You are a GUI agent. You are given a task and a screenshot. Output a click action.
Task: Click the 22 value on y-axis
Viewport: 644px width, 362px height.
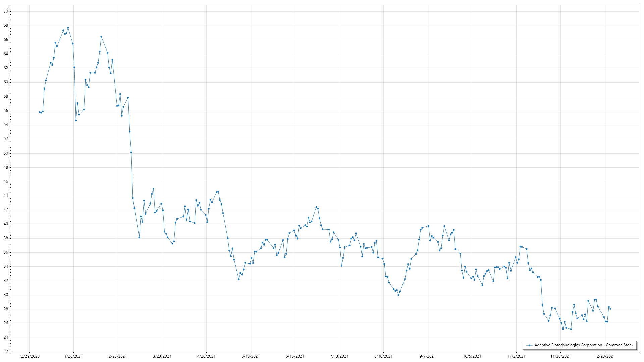6,352
